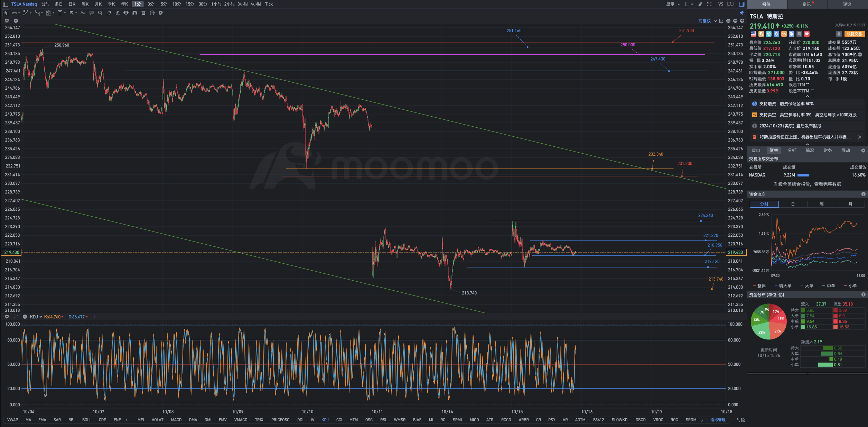The height and width of the screenshot is (427, 868).
Task: Enter fullscreen chart mode
Action: coord(709,4)
